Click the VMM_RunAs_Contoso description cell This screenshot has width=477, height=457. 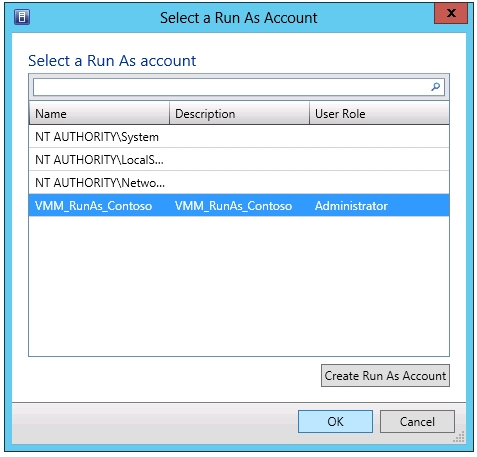point(234,206)
